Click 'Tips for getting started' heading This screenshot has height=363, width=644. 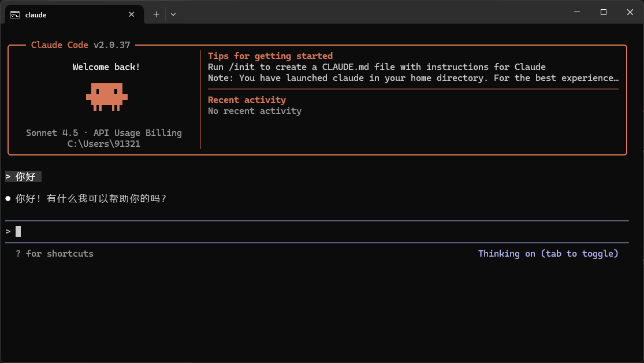click(270, 56)
